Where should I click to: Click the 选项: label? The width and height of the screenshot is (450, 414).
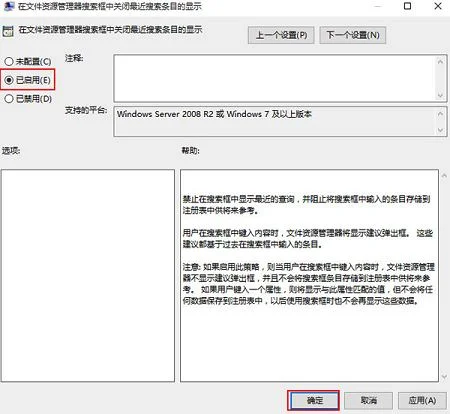(x=11, y=151)
